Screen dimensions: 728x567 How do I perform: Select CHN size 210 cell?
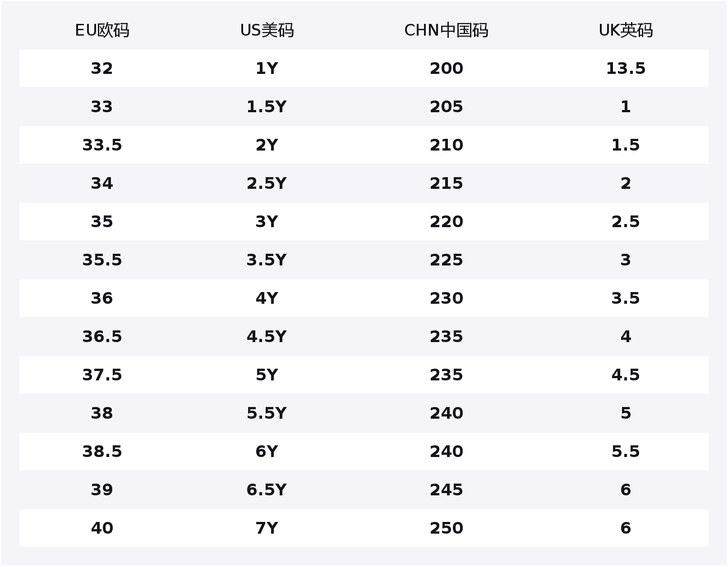pos(446,145)
